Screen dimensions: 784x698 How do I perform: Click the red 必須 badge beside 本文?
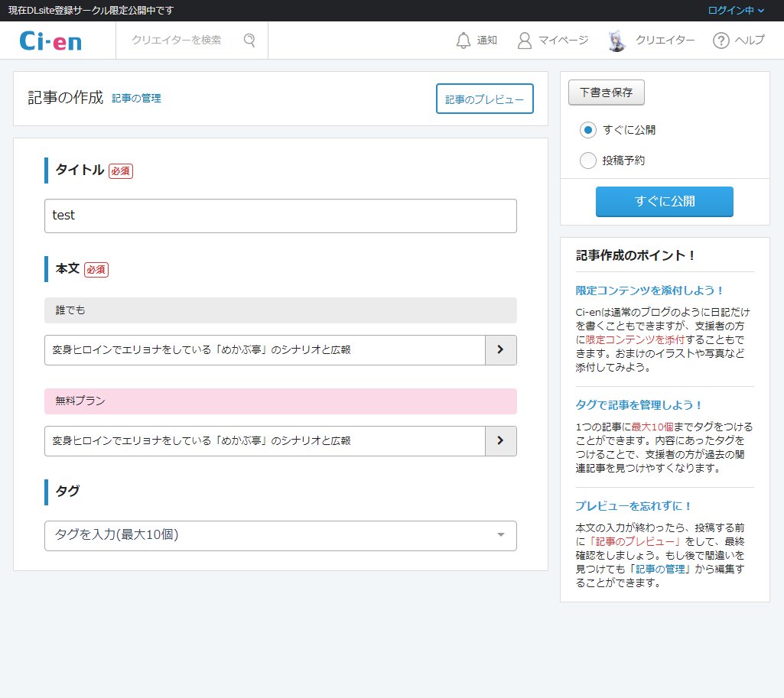tap(96, 270)
